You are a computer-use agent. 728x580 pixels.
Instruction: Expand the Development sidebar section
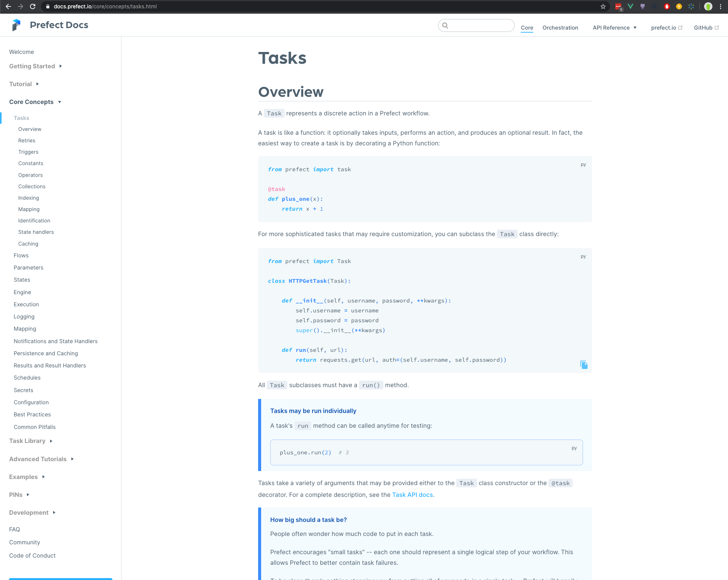point(32,512)
